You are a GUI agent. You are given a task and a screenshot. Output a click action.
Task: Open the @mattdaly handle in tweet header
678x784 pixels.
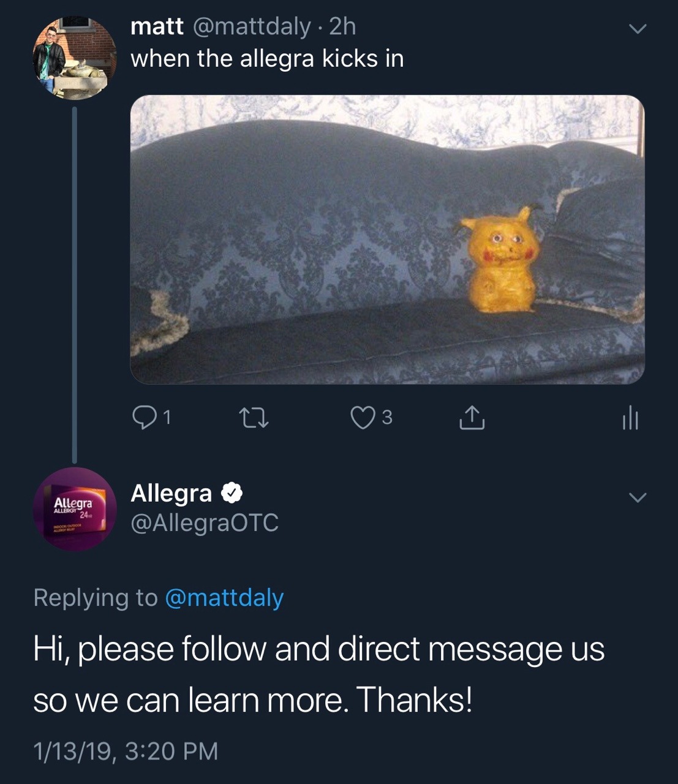[x=252, y=26]
